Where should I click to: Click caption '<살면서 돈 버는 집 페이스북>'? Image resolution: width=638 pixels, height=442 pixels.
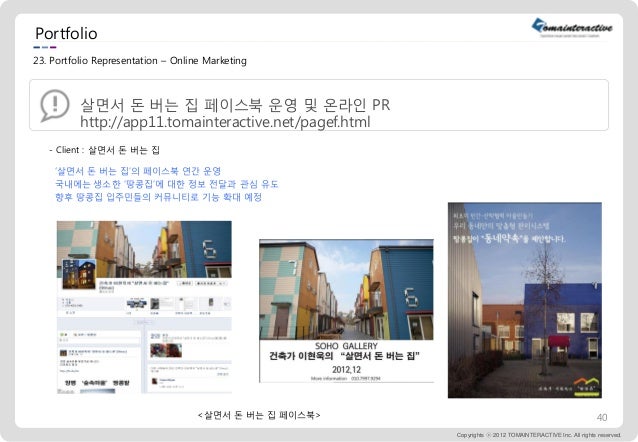(259, 415)
